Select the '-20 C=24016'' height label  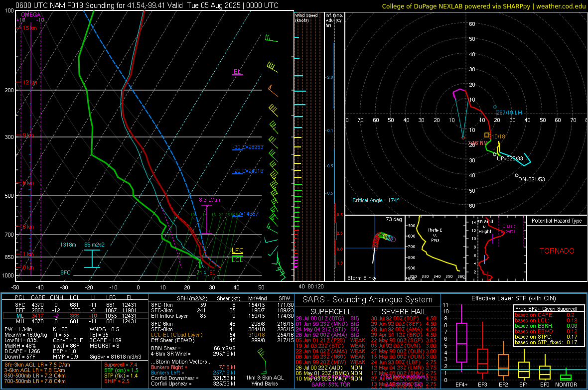click(x=248, y=171)
